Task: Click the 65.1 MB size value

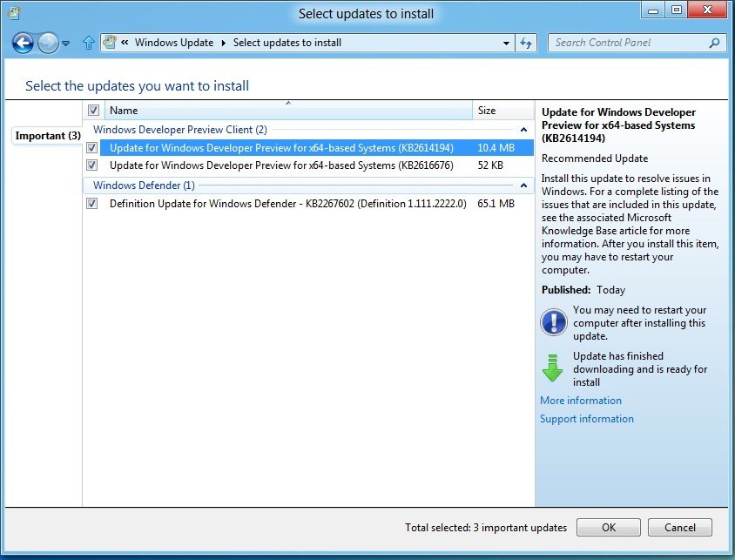Action: pos(496,204)
